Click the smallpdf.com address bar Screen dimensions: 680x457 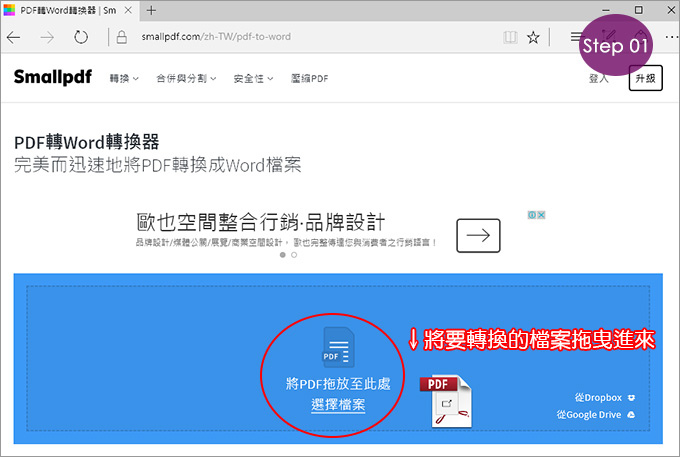point(216,37)
